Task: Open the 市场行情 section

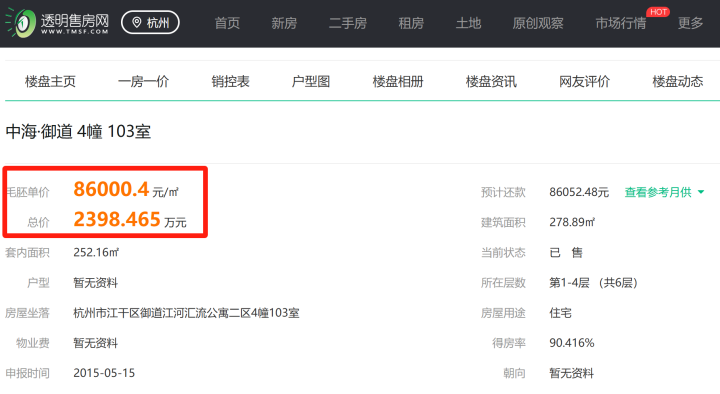Action: [x=620, y=23]
